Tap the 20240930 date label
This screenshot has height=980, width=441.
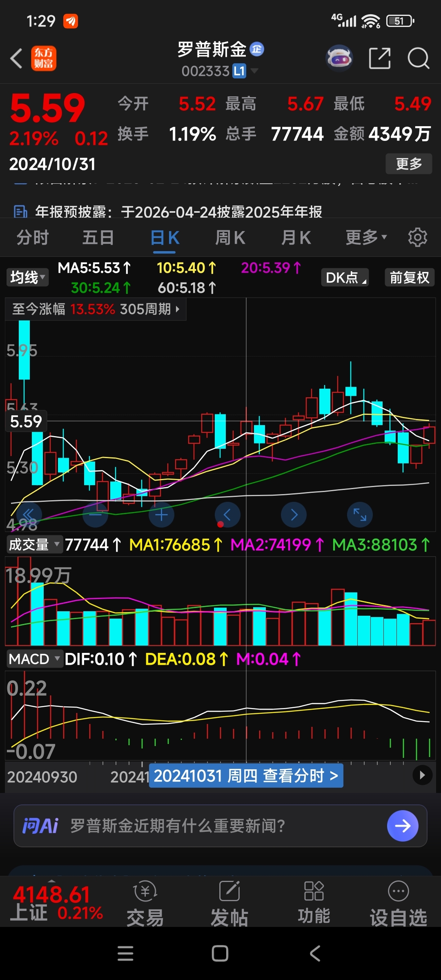(42, 777)
